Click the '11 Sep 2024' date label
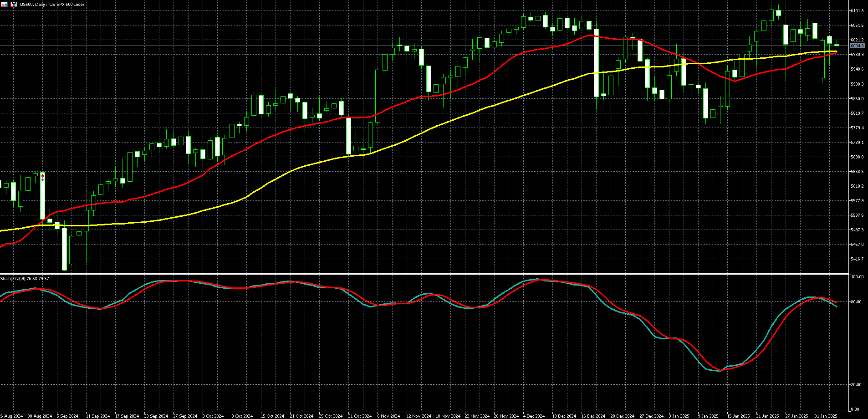 click(98, 416)
